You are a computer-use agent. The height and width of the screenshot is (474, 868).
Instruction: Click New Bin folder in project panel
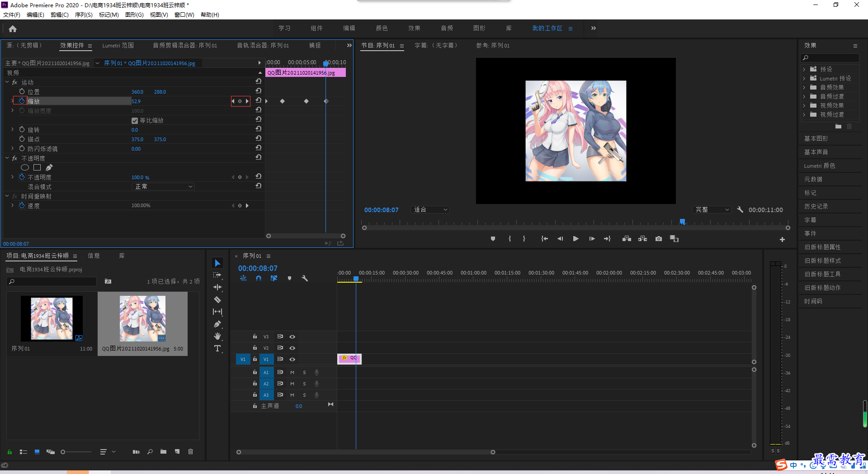click(163, 451)
